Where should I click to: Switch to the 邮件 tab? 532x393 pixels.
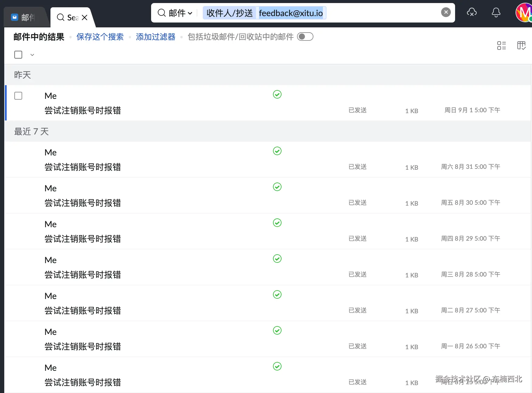tap(27, 17)
